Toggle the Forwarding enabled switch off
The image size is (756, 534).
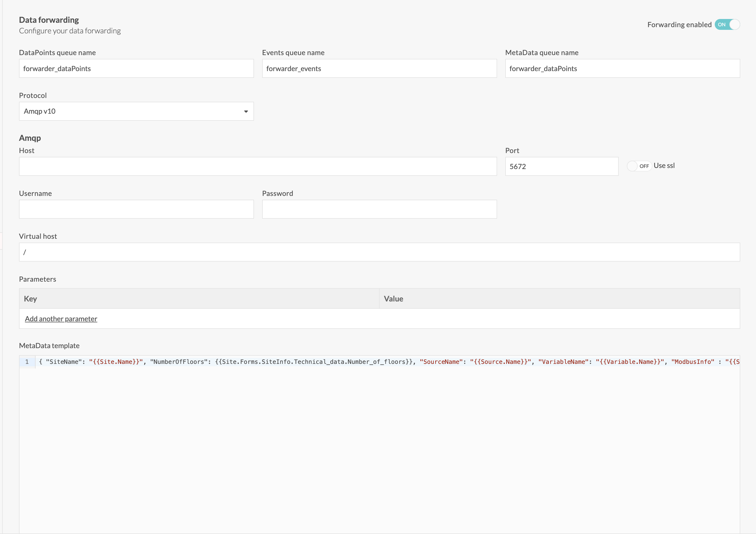pyautogui.click(x=727, y=25)
